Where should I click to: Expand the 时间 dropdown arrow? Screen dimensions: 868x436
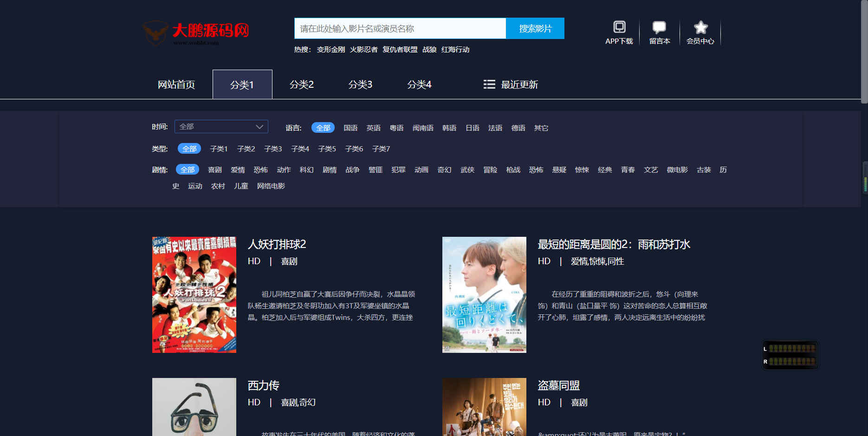(x=259, y=127)
